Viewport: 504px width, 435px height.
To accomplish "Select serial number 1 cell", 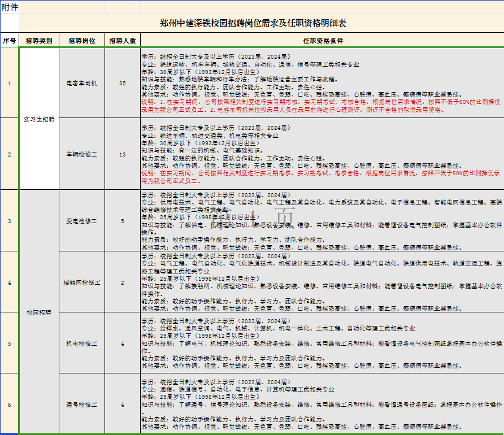I will coord(9,83).
